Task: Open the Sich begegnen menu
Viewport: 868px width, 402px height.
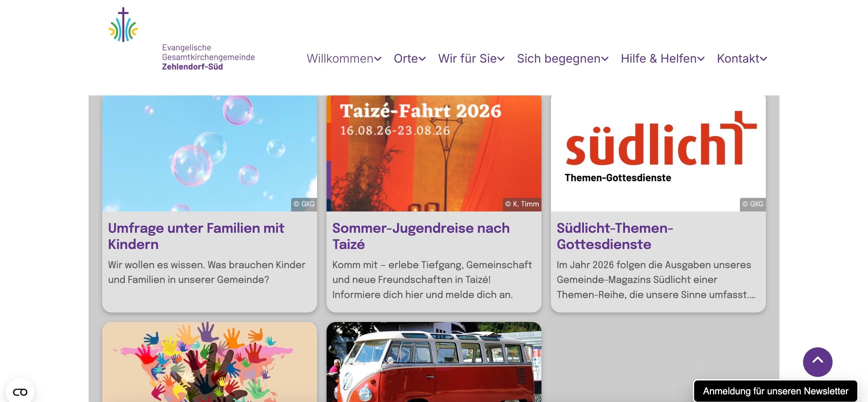Action: point(559,58)
